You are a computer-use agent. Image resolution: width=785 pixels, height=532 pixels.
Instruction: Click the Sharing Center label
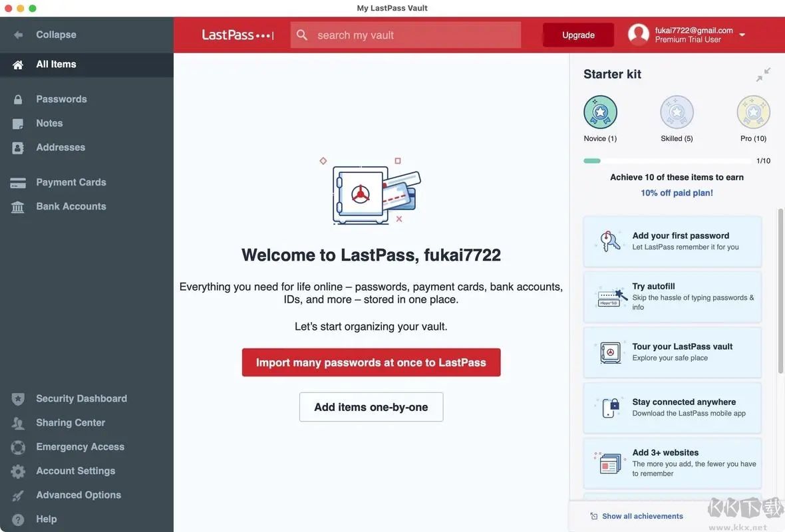pyautogui.click(x=71, y=422)
